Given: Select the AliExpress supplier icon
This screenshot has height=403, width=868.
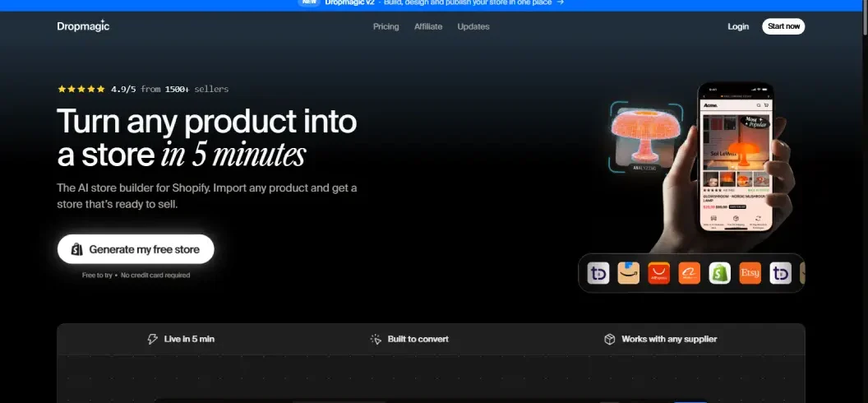Looking at the screenshot, I should coord(658,273).
